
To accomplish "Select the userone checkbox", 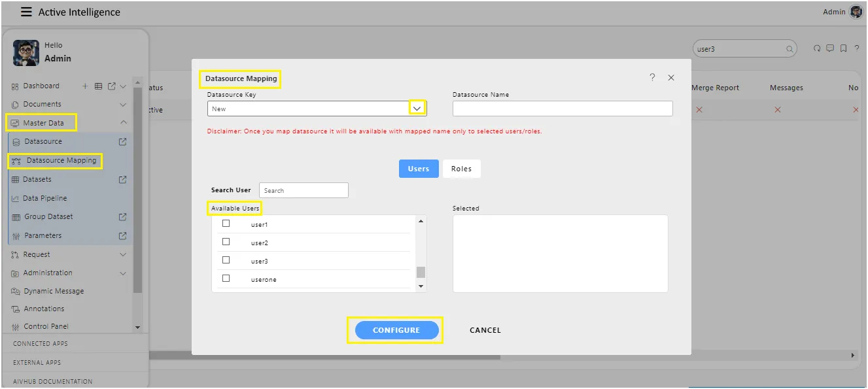I will coord(226,279).
